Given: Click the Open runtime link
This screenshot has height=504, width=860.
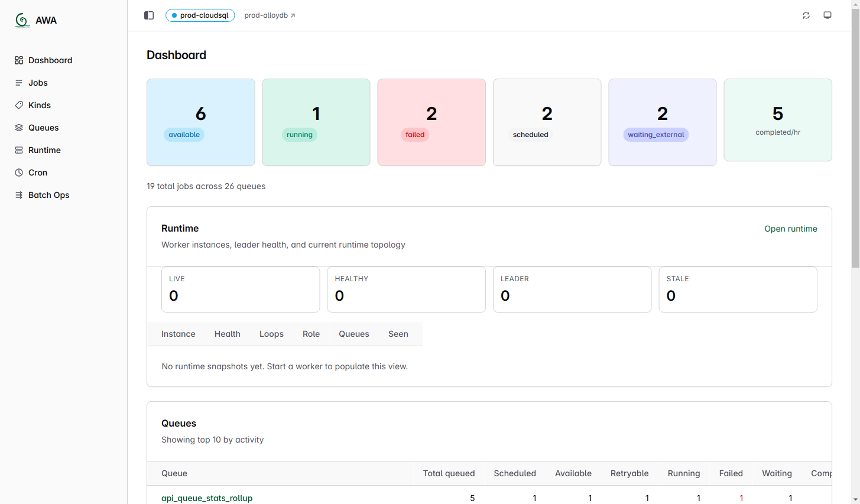Looking at the screenshot, I should 791,229.
